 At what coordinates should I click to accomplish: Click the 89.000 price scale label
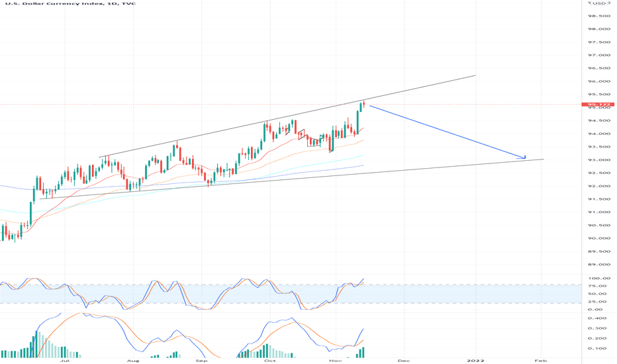click(599, 265)
